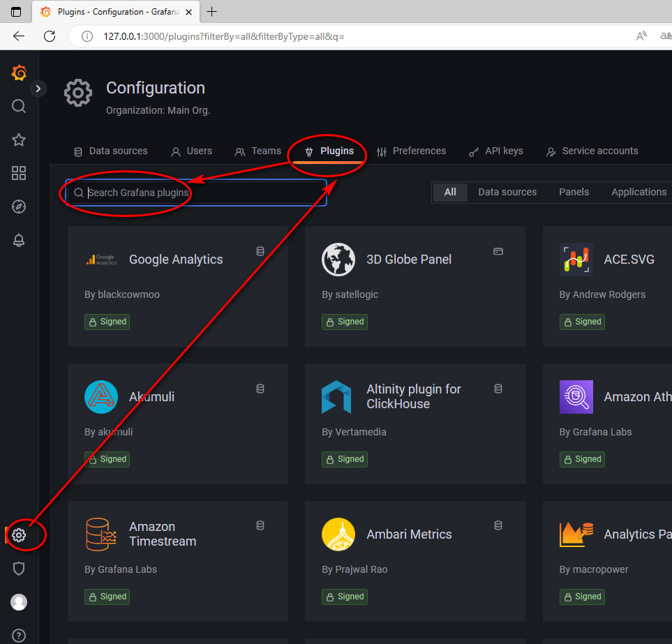
Task: Open the Amazon Timestream plugin
Action: point(178,561)
